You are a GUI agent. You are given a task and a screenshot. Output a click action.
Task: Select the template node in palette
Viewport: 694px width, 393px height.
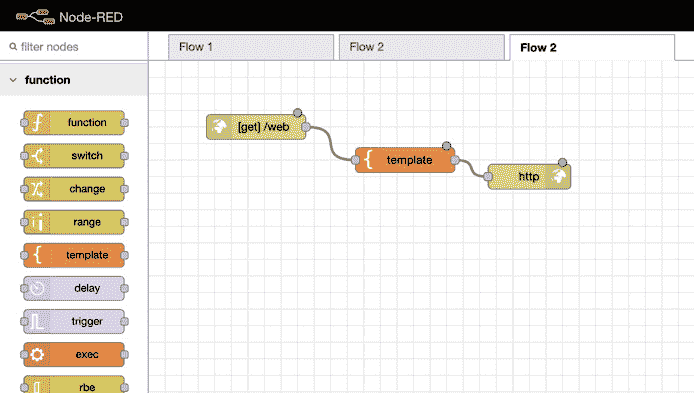coord(74,255)
